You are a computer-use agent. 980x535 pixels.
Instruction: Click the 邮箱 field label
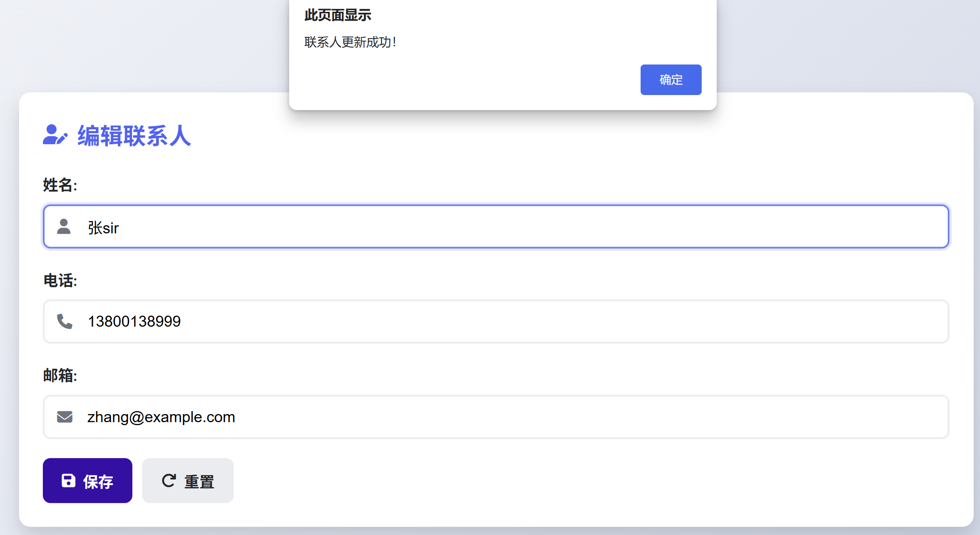(60, 375)
